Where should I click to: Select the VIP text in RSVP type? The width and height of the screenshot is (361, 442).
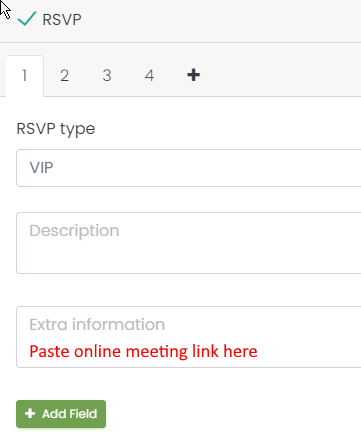[41, 168]
